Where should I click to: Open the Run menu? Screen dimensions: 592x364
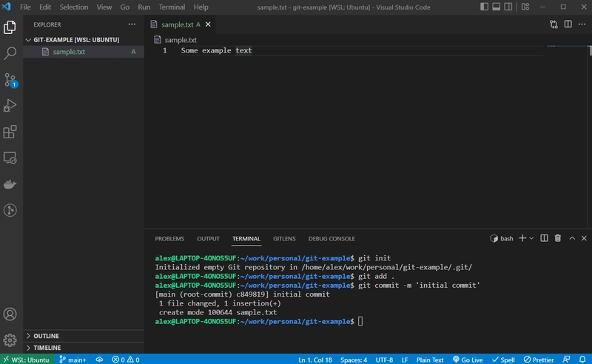144,7
